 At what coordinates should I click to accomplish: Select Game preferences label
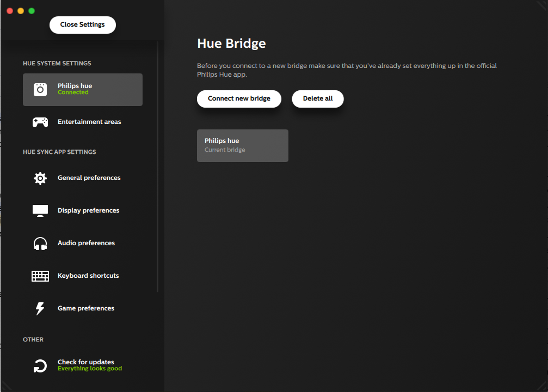[86, 308]
